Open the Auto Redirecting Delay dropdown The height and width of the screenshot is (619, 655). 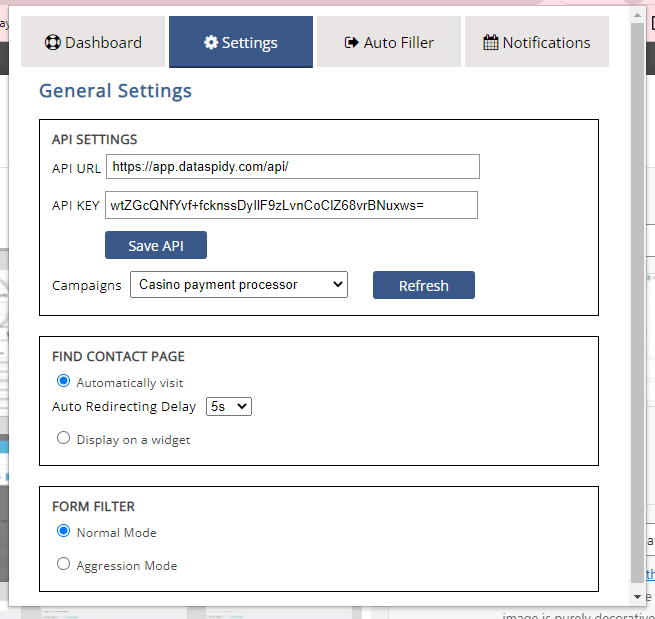point(228,407)
